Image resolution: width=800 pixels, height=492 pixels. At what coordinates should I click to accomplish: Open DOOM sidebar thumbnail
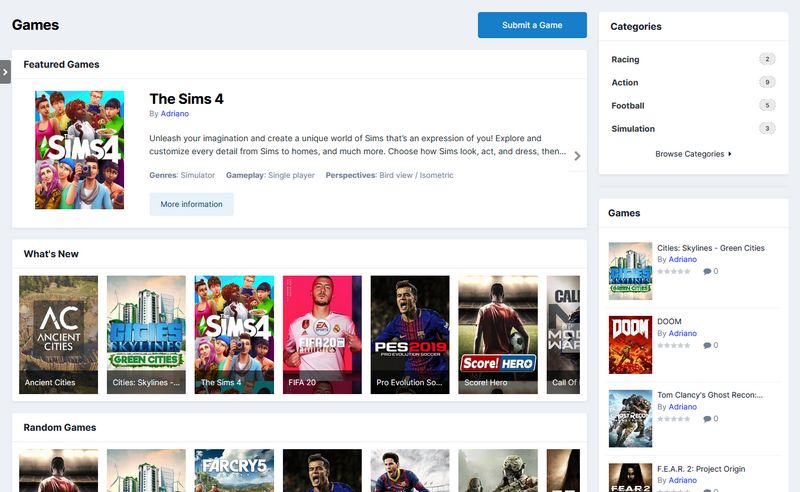click(x=630, y=345)
